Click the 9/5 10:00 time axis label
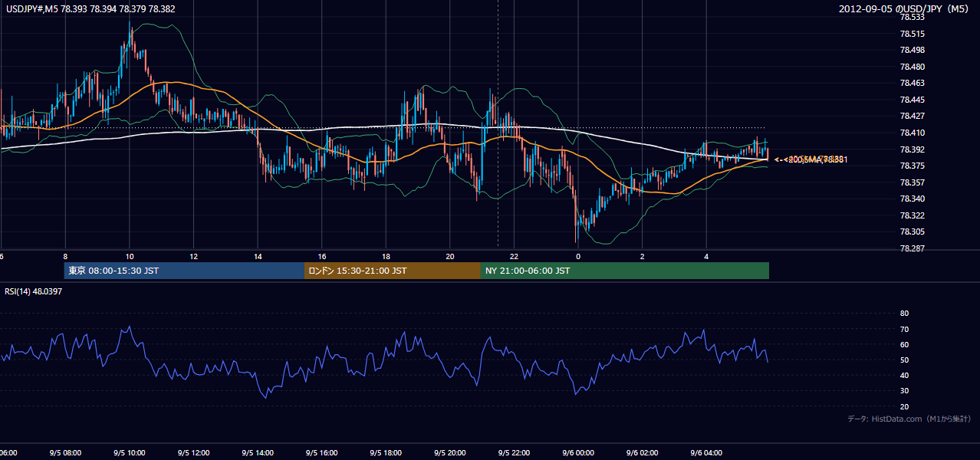 pos(130,453)
